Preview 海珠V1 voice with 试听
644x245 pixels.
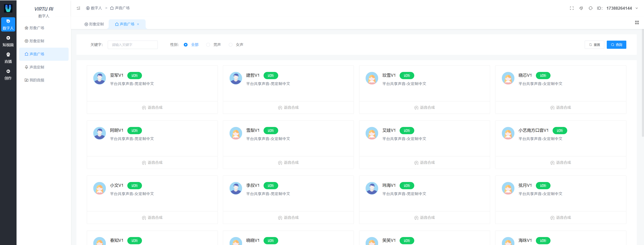click(x=543, y=241)
